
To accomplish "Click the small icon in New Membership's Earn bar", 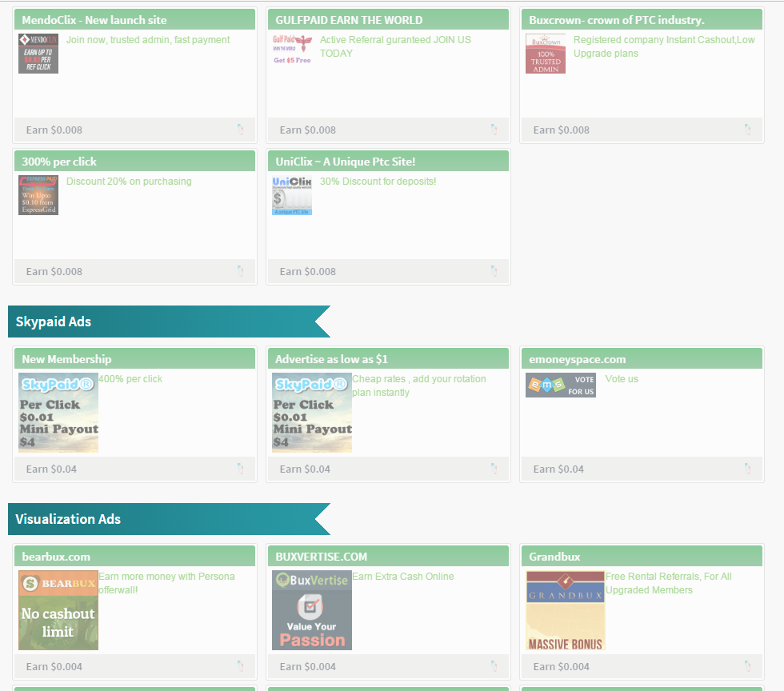I will point(241,469).
